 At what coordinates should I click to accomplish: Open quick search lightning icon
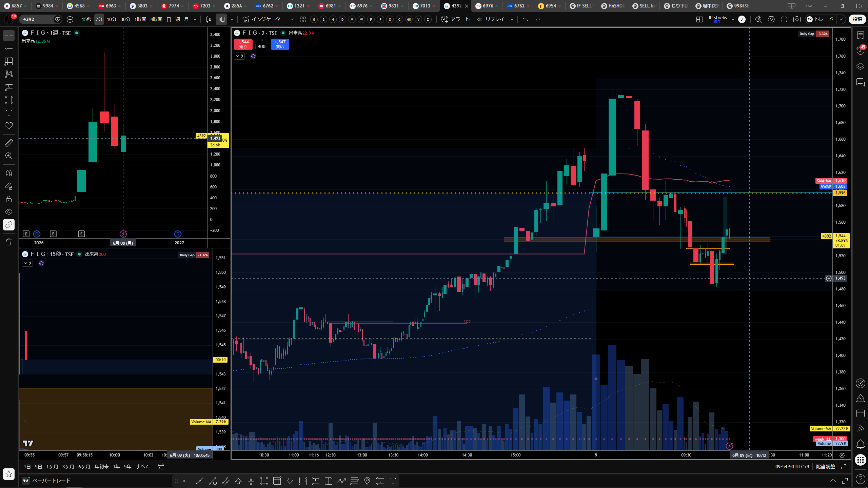click(x=758, y=19)
